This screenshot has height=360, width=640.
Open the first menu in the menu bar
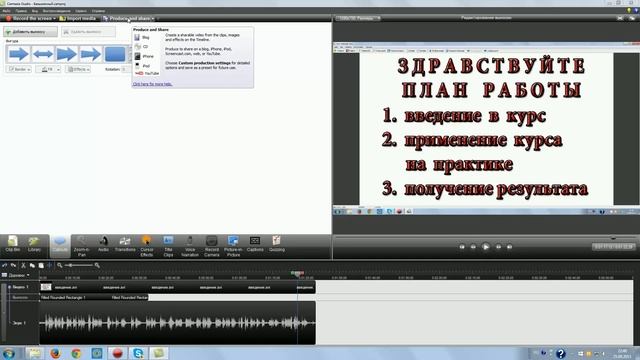6,11
